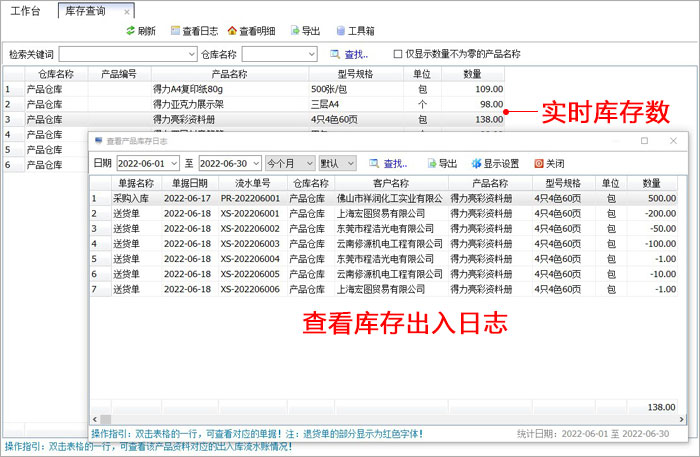Select product 得力亚克力展示架 row

pos(254,104)
